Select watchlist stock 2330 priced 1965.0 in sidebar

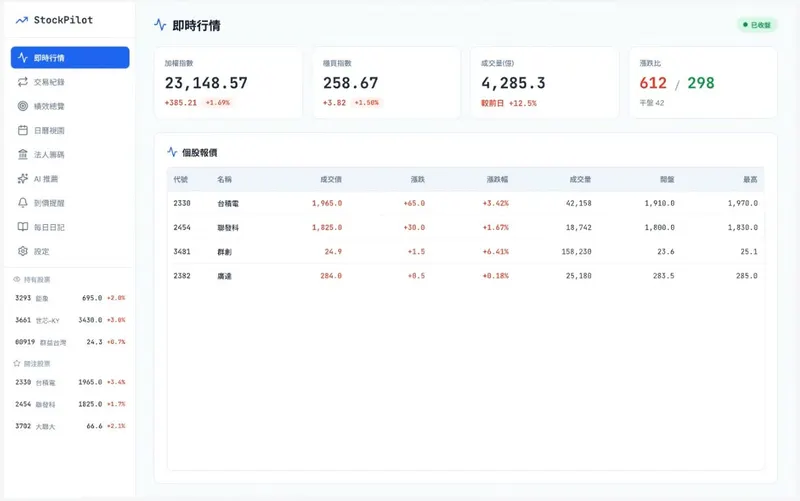pyautogui.click(x=70, y=382)
